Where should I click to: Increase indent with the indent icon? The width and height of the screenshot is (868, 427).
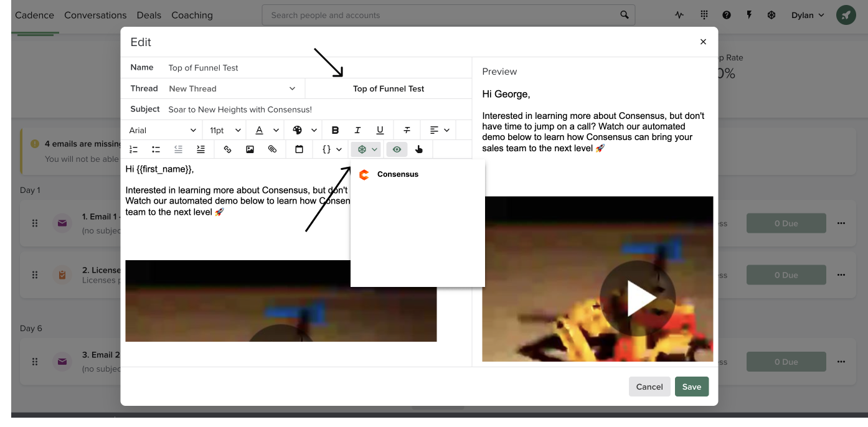click(200, 149)
